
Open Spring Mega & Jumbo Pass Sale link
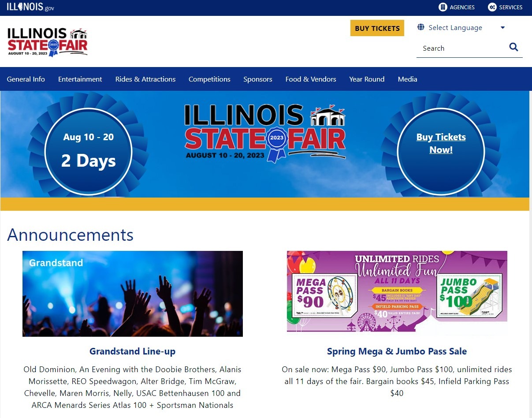397,351
